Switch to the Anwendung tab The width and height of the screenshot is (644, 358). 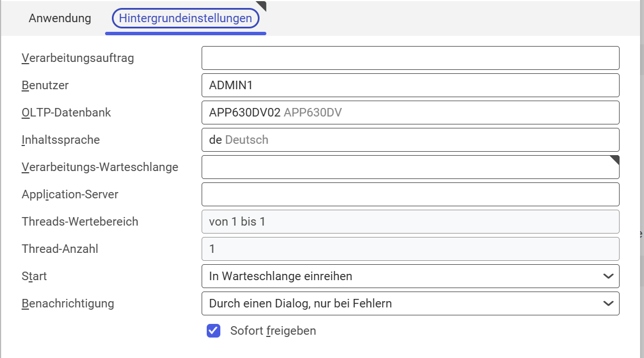tap(60, 18)
